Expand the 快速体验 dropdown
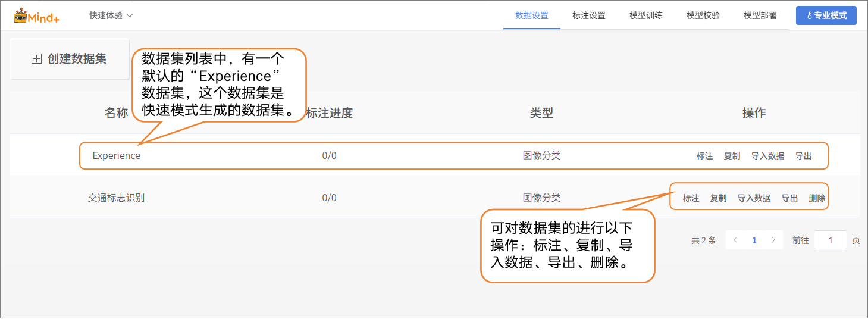868x319 pixels. point(111,15)
